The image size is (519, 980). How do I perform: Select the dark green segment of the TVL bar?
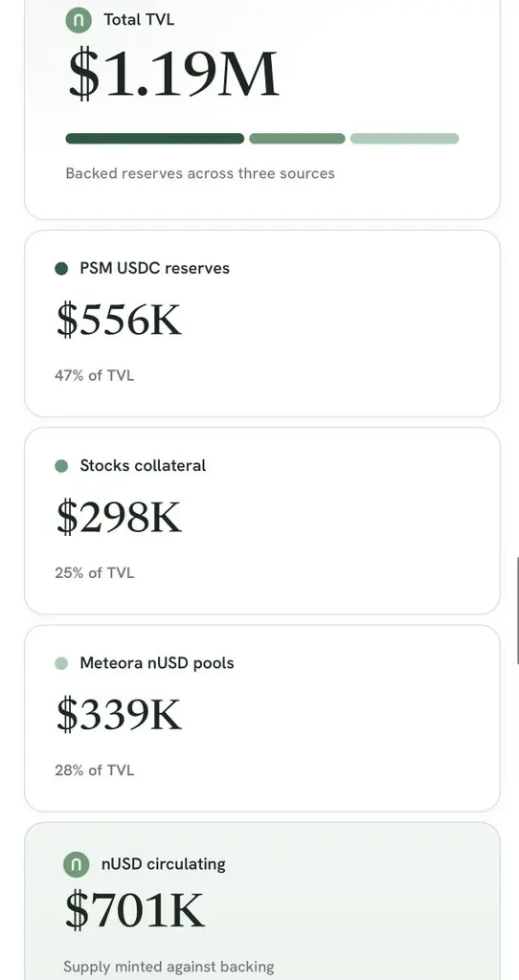pos(154,139)
